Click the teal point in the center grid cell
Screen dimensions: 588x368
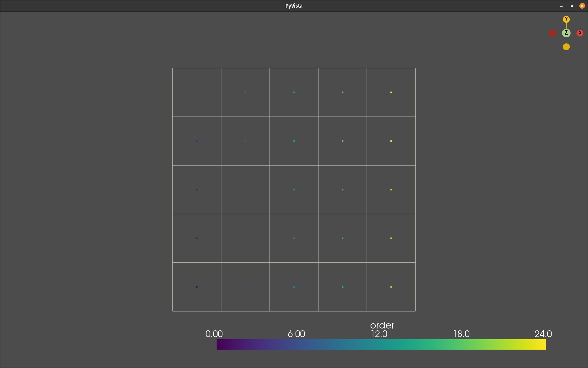pos(294,190)
